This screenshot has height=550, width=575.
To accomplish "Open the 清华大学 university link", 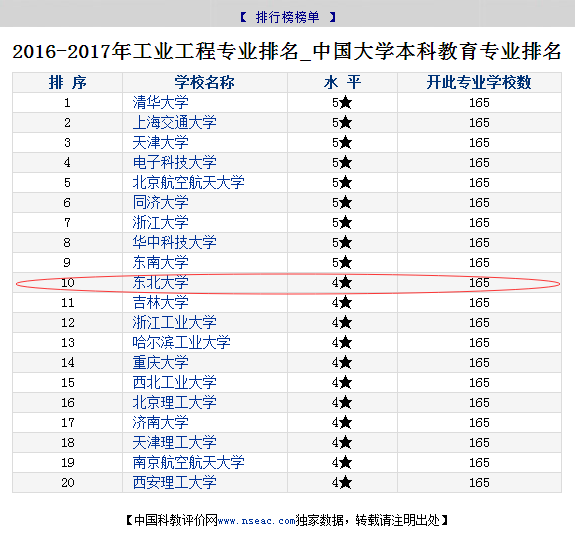I will [160, 103].
